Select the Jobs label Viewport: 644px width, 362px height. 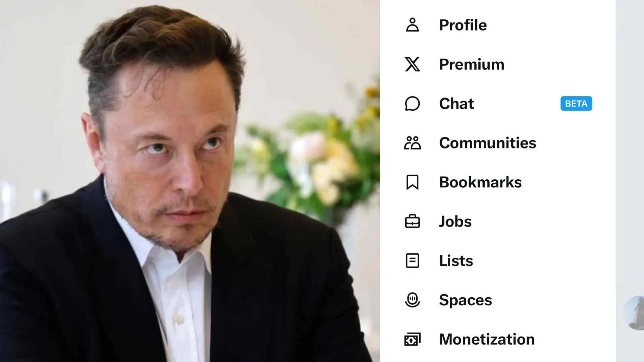455,221
